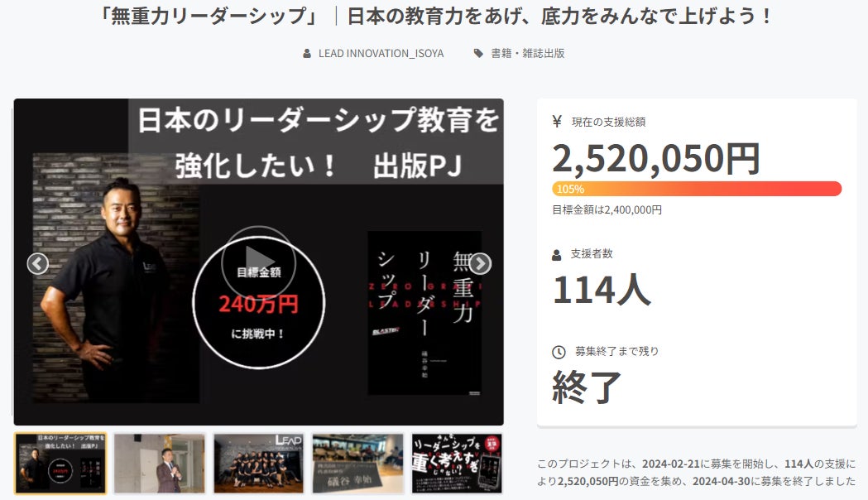Select thumbnail showing 礒谷 幸始 nameplate
868x500 pixels.
coord(357,464)
